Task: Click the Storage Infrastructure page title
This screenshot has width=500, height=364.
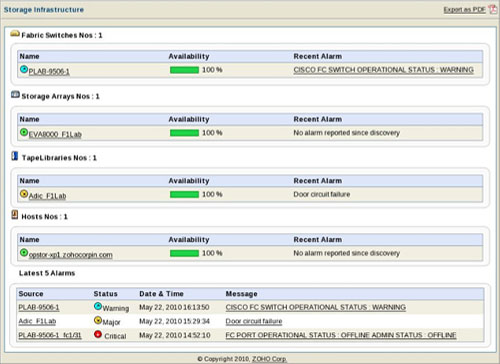Action: (44, 10)
